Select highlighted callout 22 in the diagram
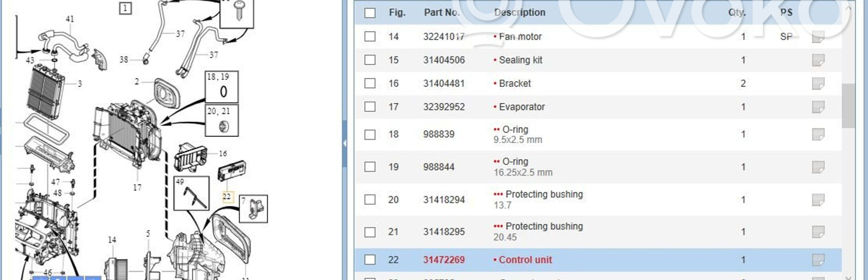 (227, 196)
